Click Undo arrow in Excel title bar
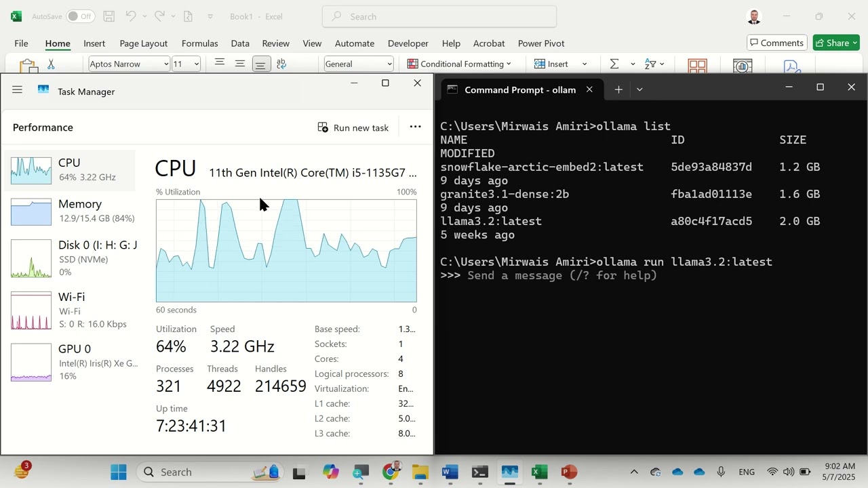This screenshot has height=488, width=868. coord(131,16)
